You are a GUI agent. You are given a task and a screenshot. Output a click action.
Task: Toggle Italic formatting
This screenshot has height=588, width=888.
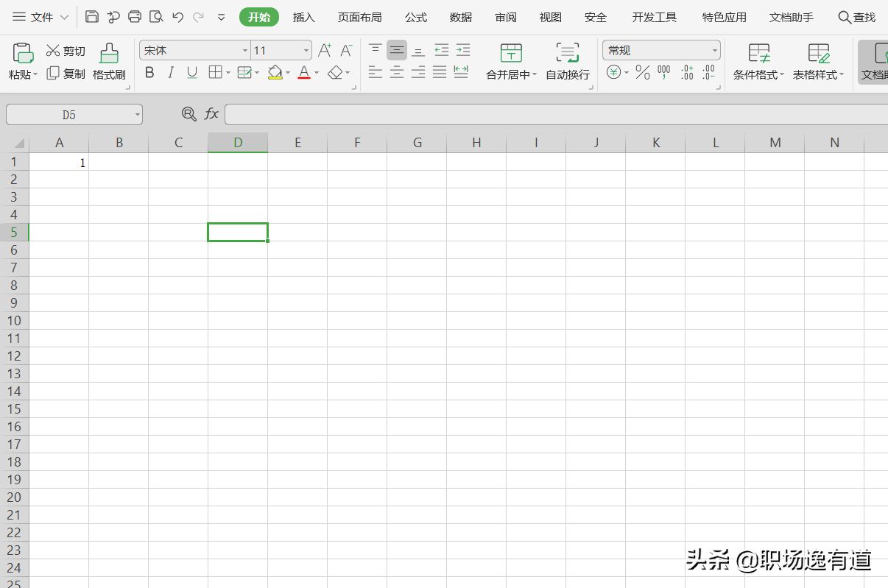[x=171, y=72]
